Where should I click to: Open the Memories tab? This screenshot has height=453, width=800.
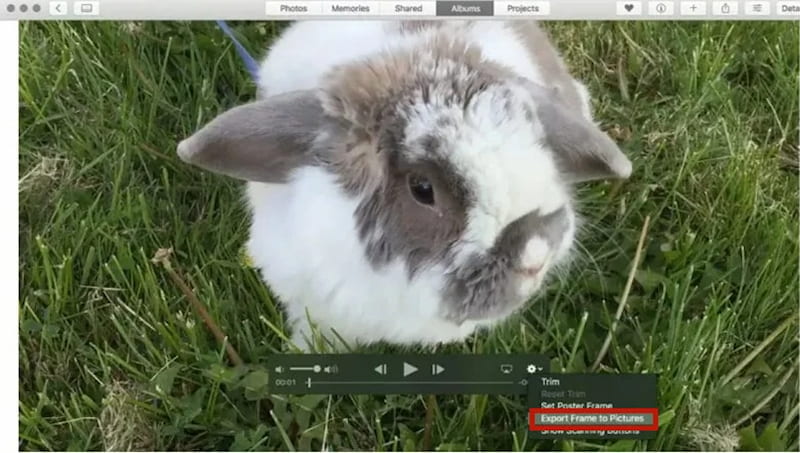pyautogui.click(x=349, y=8)
